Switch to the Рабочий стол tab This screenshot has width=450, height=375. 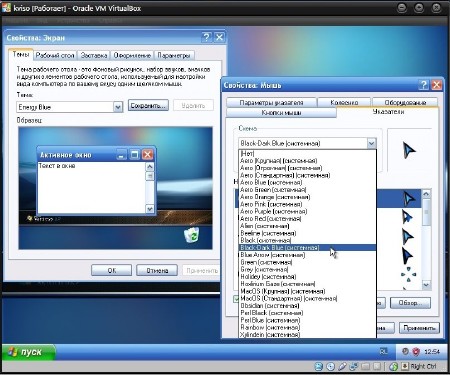tap(55, 55)
